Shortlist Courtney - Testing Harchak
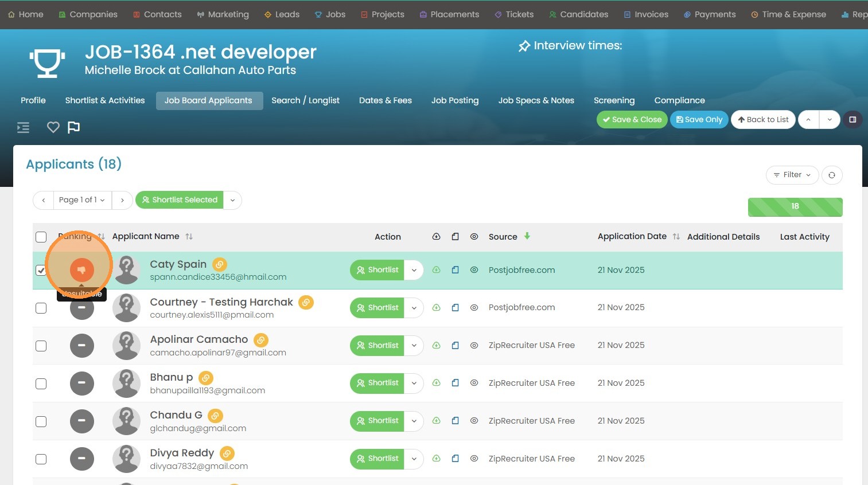The height and width of the screenshot is (485, 868). pos(377,308)
